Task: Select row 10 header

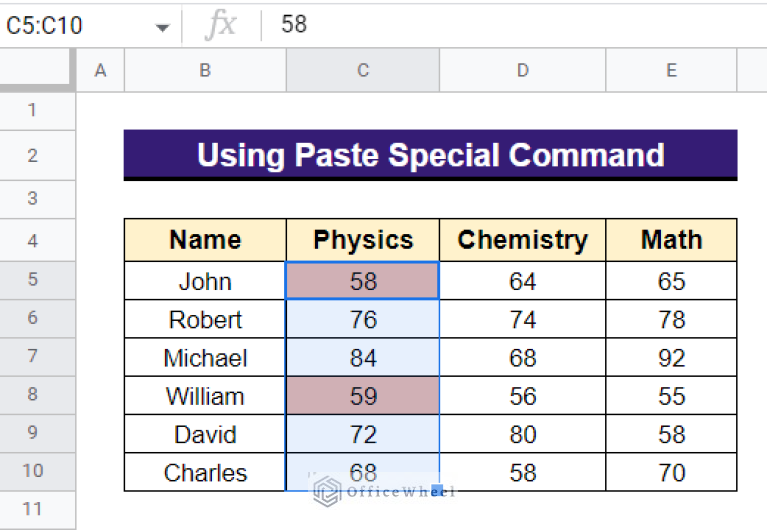Action: [x=37, y=472]
